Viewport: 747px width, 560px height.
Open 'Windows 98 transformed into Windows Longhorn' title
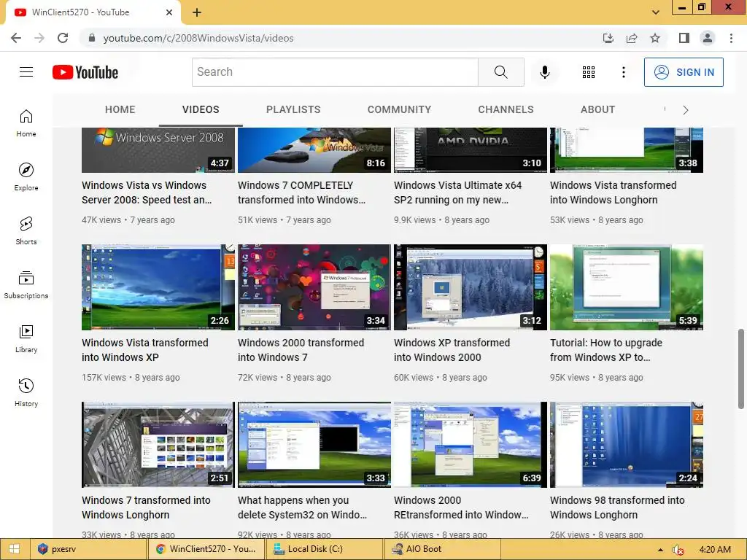click(617, 507)
